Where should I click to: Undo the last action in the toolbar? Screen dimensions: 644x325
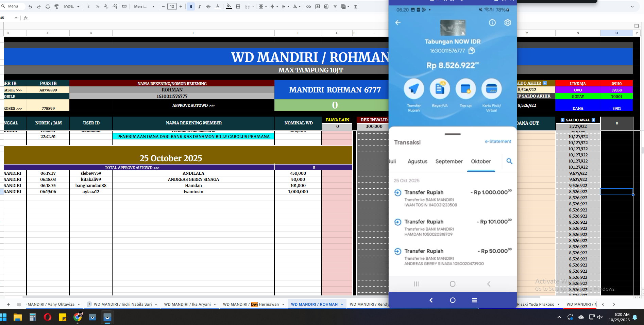[30, 6]
